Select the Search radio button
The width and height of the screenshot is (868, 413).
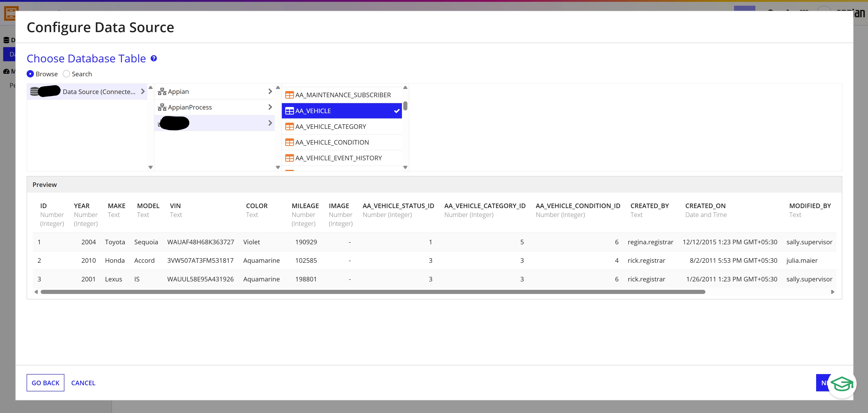(x=66, y=74)
